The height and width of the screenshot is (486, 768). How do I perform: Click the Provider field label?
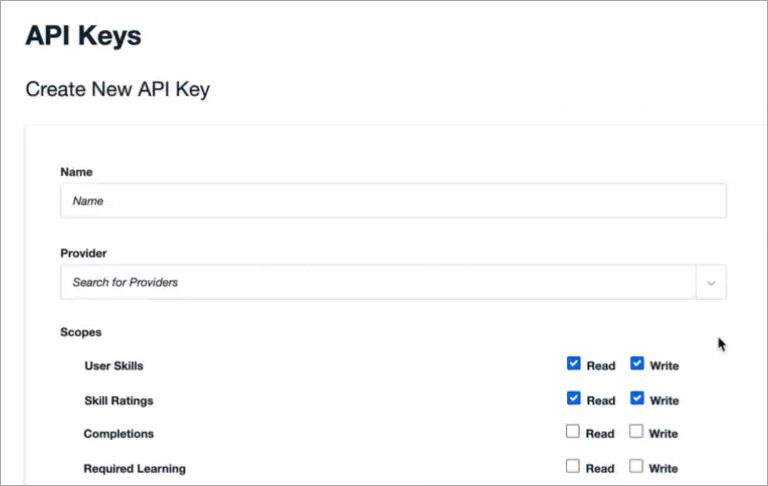83,254
